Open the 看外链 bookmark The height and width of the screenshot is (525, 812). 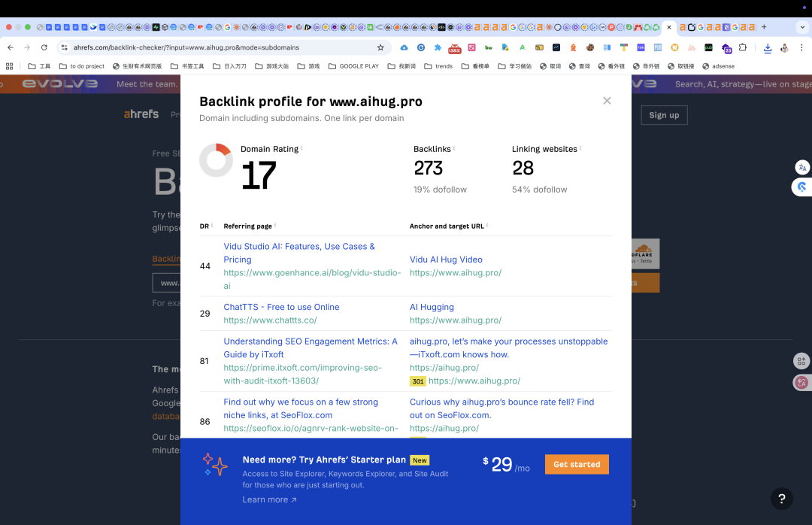point(611,66)
